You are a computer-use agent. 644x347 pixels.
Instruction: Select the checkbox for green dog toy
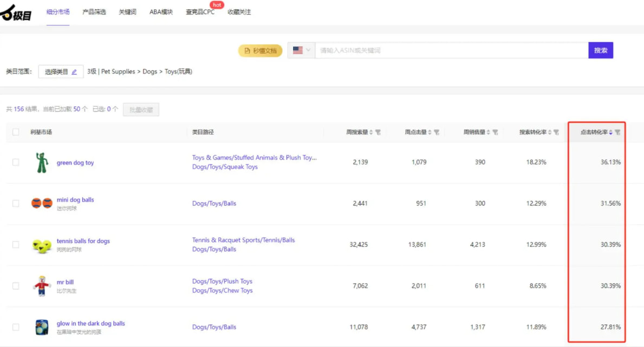16,162
